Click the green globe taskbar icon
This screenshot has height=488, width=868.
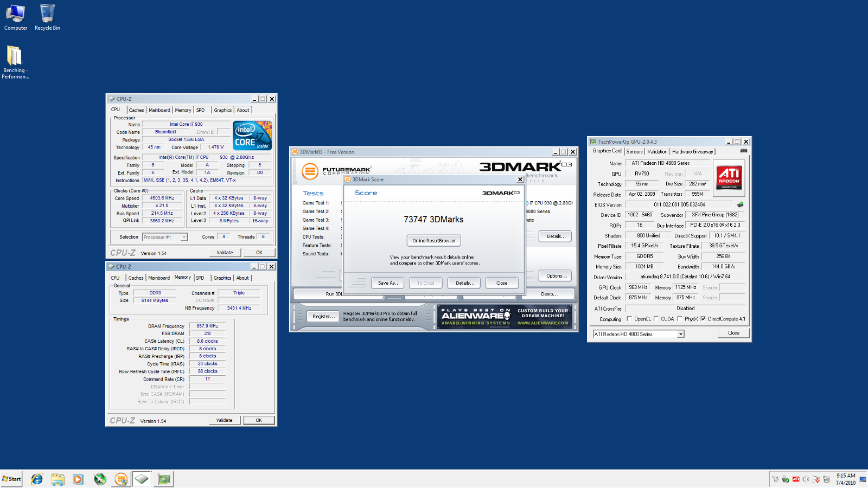point(100,479)
